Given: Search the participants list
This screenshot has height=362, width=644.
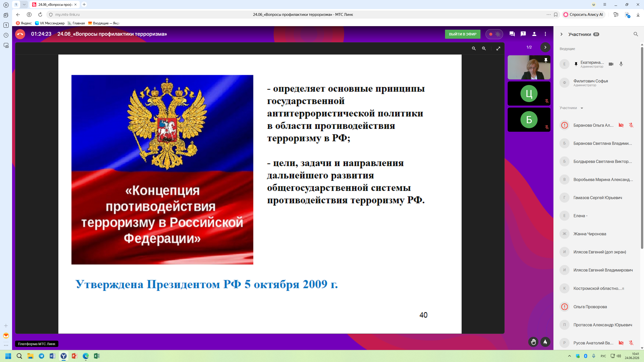Looking at the screenshot, I should tap(636, 34).
